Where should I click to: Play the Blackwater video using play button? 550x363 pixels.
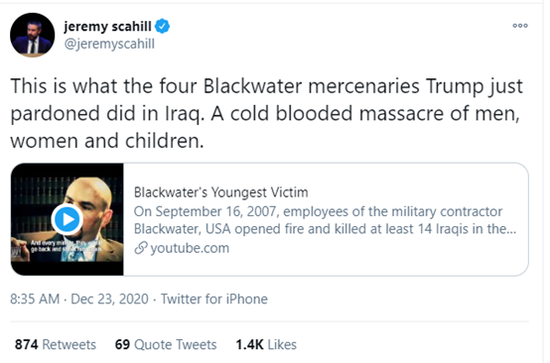tap(67, 219)
